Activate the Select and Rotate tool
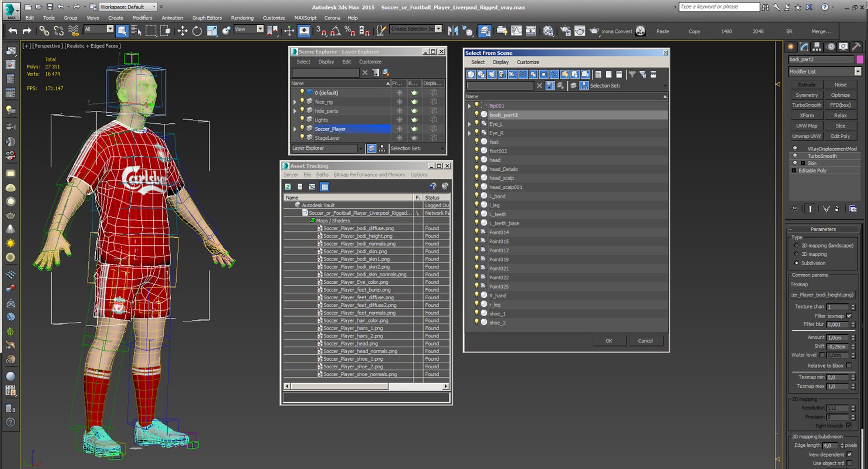Viewport: 868px width, 469px height. [197, 31]
